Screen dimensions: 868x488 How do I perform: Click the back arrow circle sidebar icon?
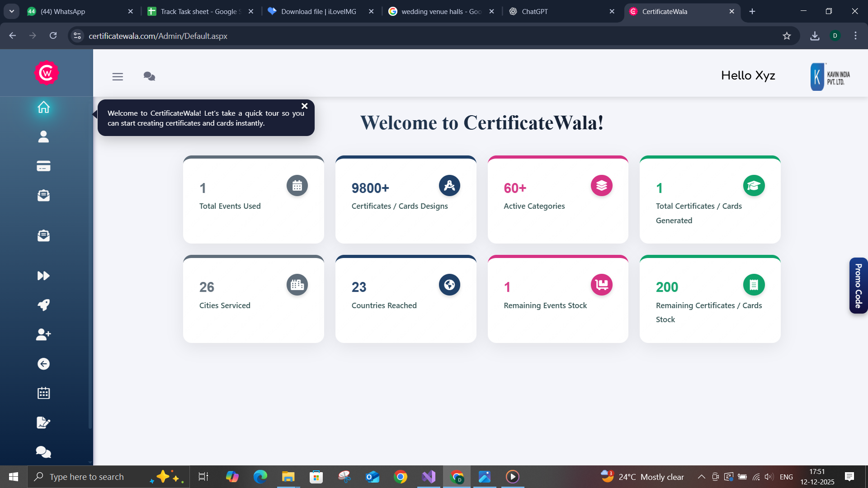coord(43,364)
